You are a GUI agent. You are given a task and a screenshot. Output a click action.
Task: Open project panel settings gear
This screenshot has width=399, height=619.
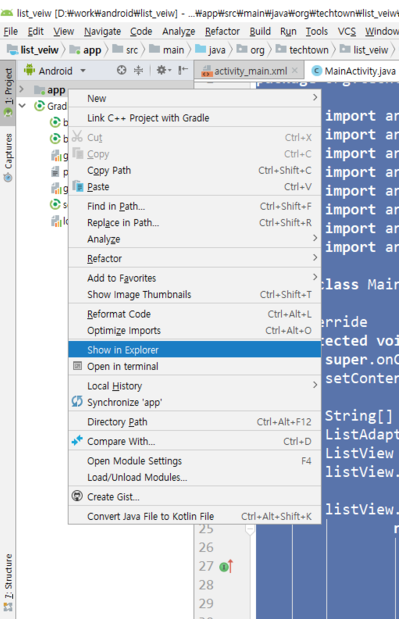pyautogui.click(x=163, y=70)
